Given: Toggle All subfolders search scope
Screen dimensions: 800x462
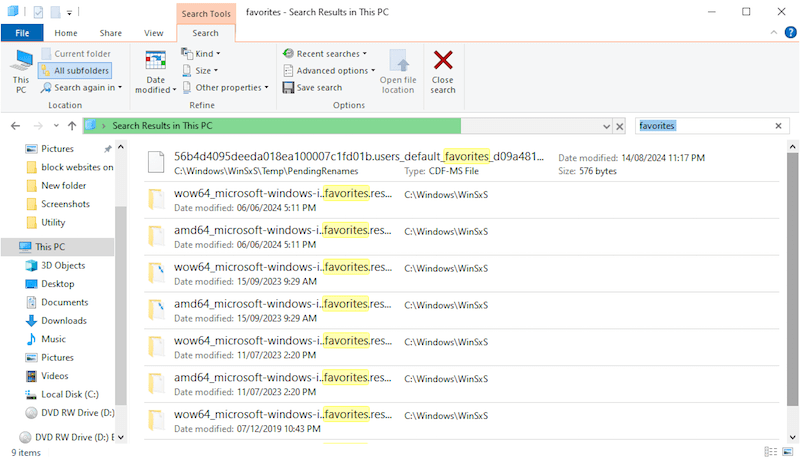Looking at the screenshot, I should pyautogui.click(x=75, y=70).
